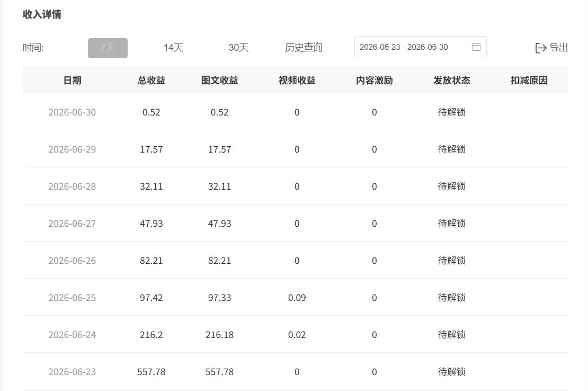Click image-text income 216.18
Screen dimensions: 588x391
point(220,335)
